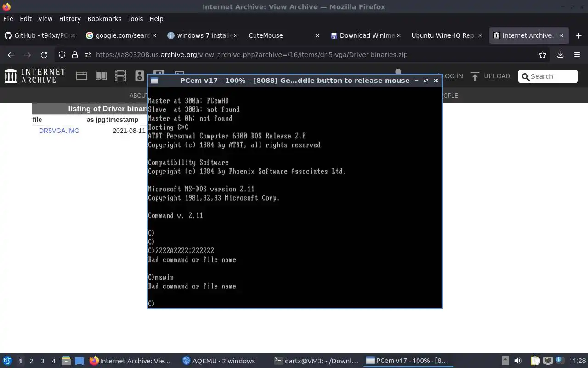Open the Web (Wayback) section icon
Viewport: 588px width, 368px height.
pyautogui.click(x=82, y=76)
